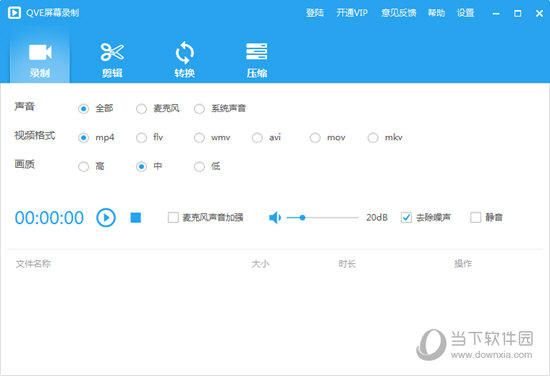This screenshot has width=550, height=376.
Task: Open 意见反馈 feedback
Action: [x=398, y=13]
